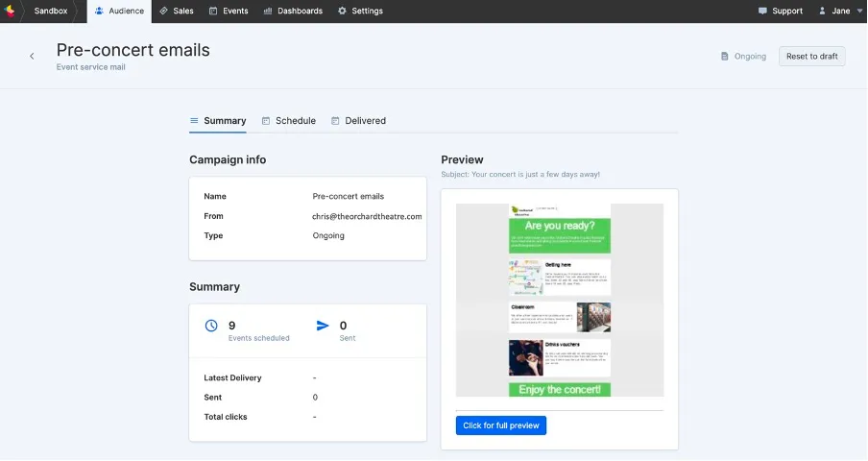Open the Events menu
Image resolution: width=868 pixels, height=461 pixels.
point(229,12)
